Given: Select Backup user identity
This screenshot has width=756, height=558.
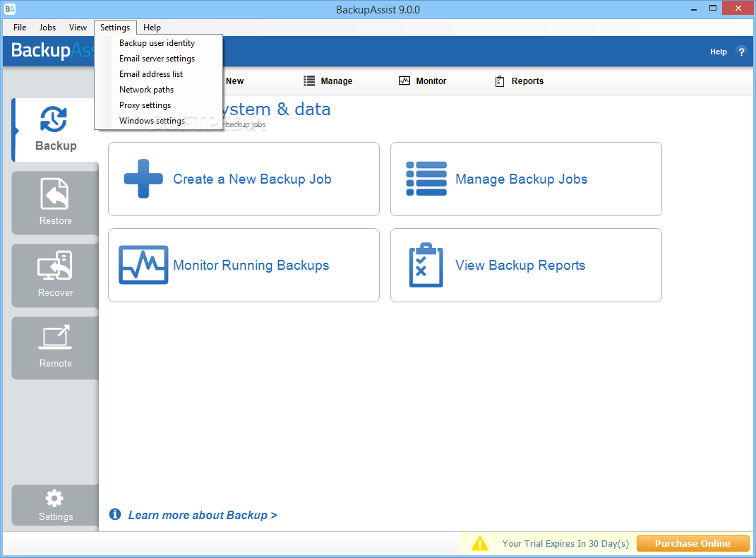Looking at the screenshot, I should [159, 43].
